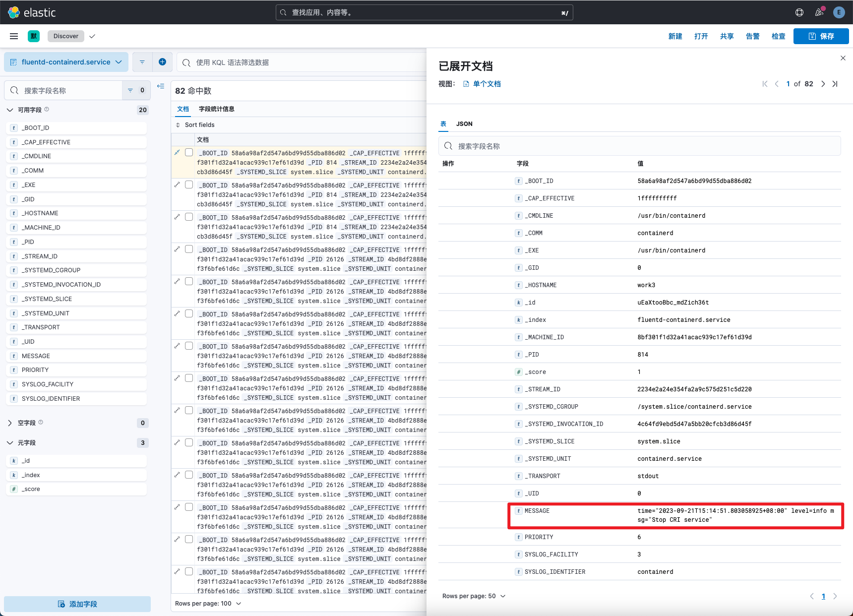Select checkbox of the seventh document row
Screen dimensions: 853x616
pyautogui.click(x=189, y=346)
